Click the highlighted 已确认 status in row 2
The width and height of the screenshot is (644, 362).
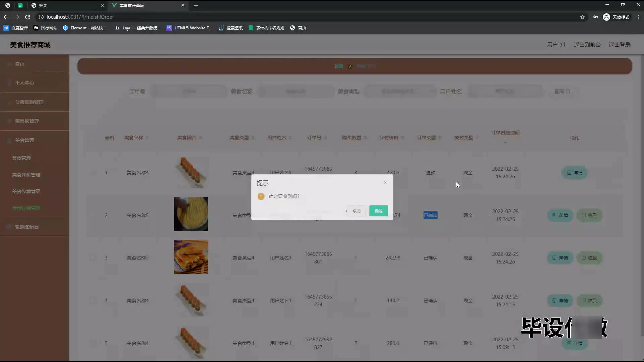pyautogui.click(x=430, y=215)
